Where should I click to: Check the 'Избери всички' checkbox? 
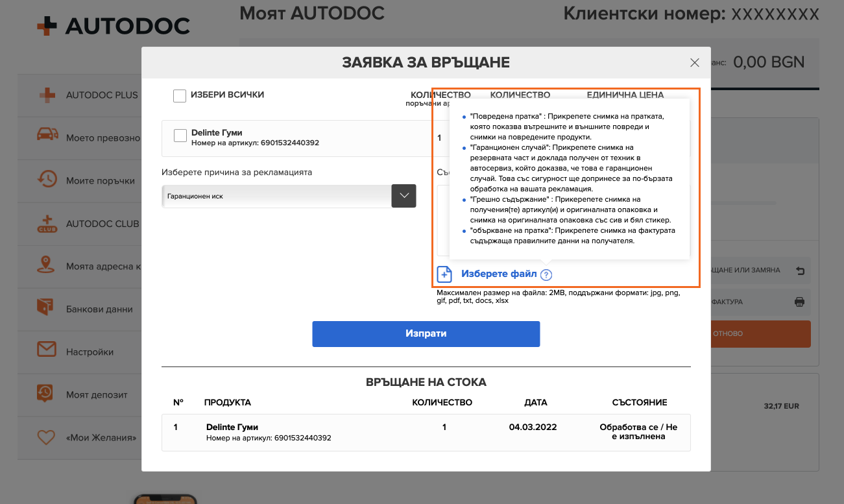point(180,96)
